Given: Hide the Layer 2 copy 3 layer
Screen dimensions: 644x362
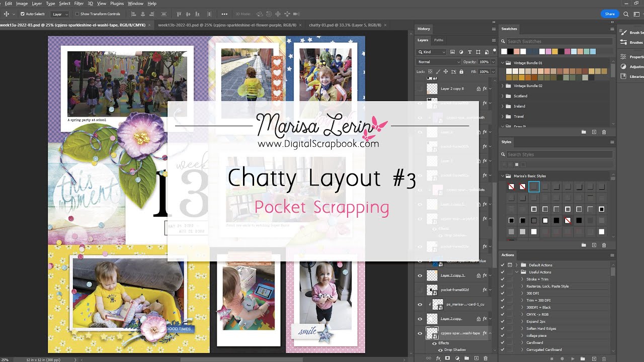Looking at the screenshot, I should 420,276.
